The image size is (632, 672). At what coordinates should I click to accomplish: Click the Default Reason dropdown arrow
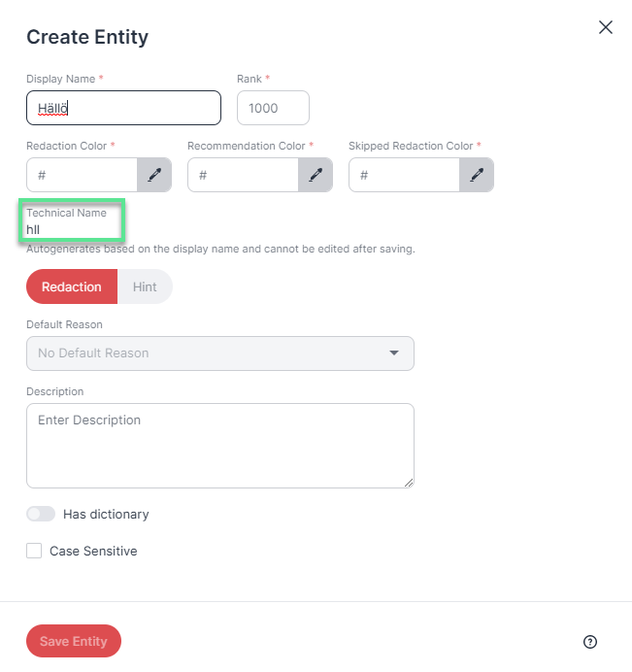[394, 353]
